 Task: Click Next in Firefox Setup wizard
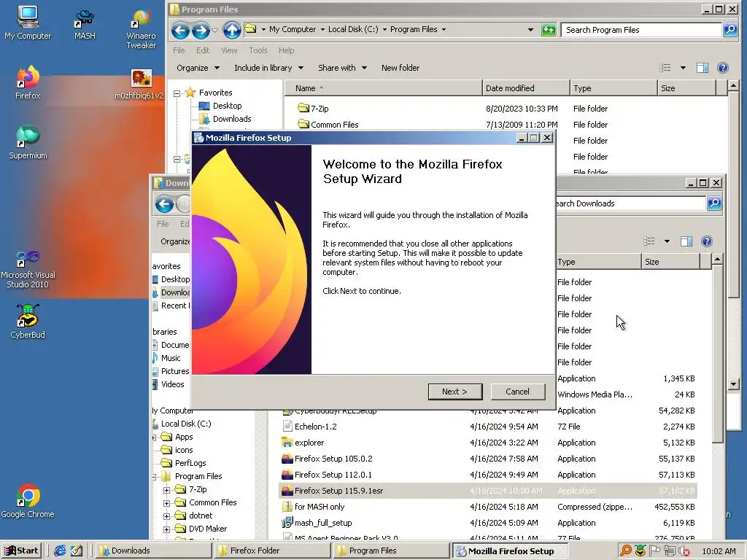pyautogui.click(x=455, y=392)
